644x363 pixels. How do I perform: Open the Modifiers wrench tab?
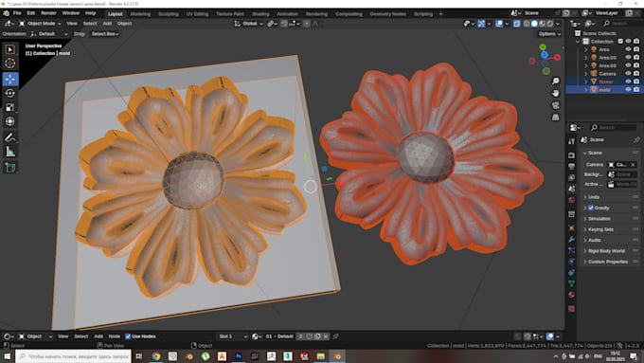[571, 239]
